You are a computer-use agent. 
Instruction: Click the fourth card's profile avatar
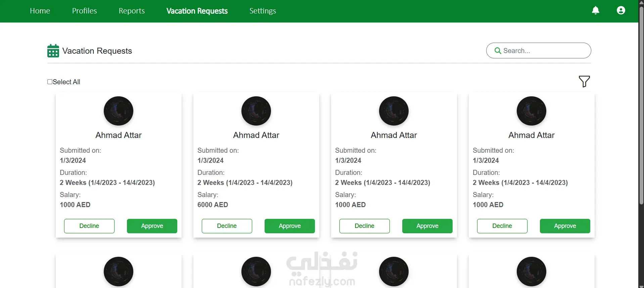tap(532, 111)
